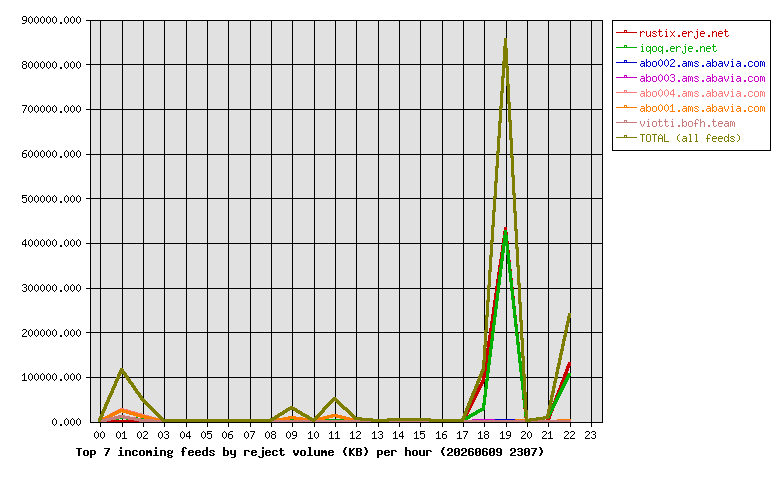The width and height of the screenshot is (780, 480).
Task: Click hour 16 on the x-axis
Action: point(441,435)
